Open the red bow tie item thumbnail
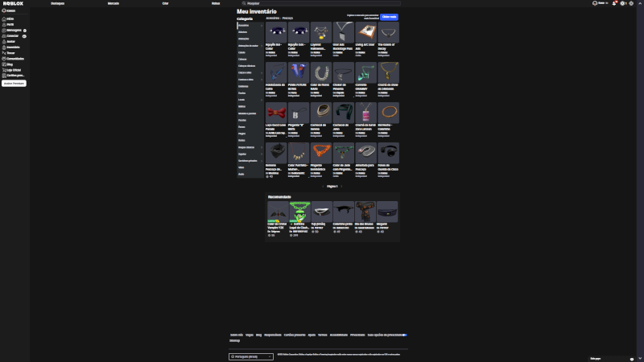 [276, 113]
